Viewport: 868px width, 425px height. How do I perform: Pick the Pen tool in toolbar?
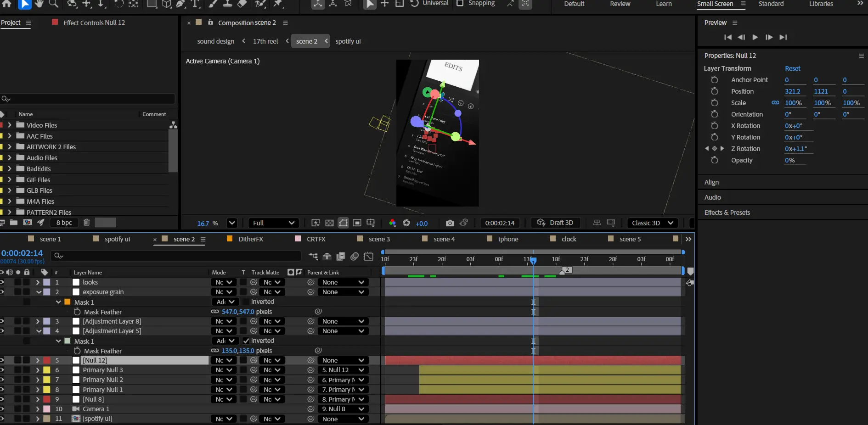point(181,4)
